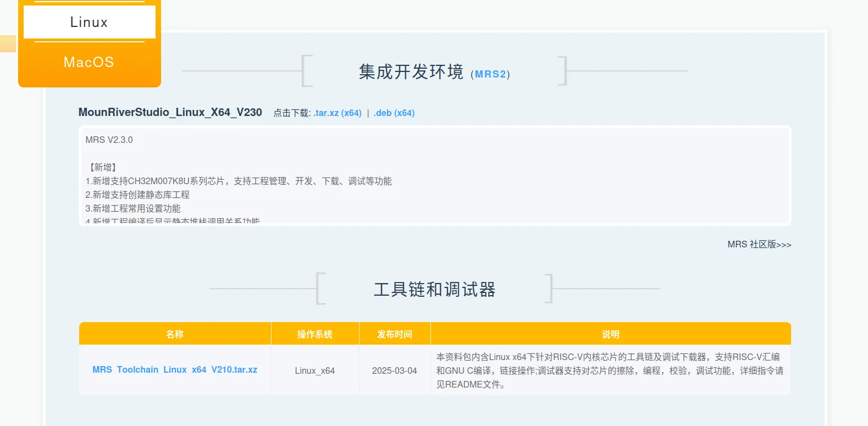
Task: Download MRS_Toolchain_Linux_x64_V210.tar.xz
Action: tap(175, 370)
